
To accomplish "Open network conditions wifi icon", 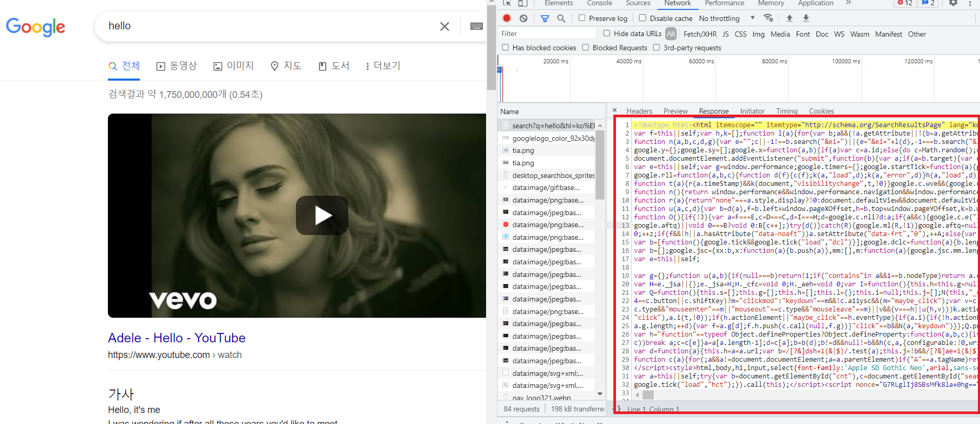I will (768, 18).
